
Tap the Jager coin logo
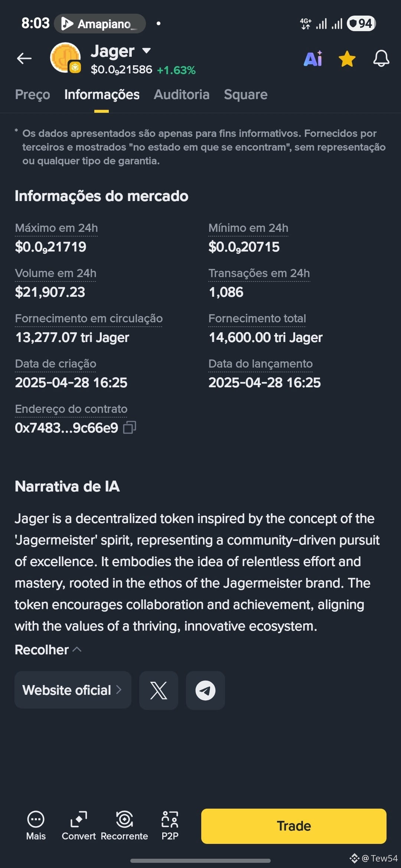[66, 58]
